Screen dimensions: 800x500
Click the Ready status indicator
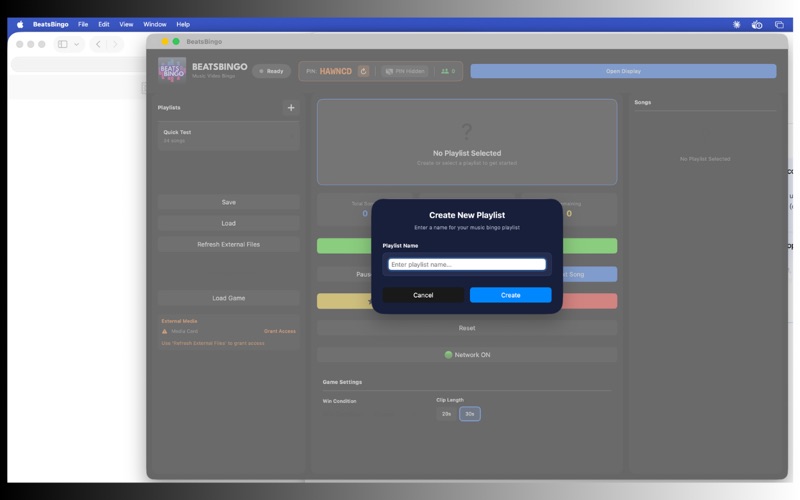click(x=271, y=71)
